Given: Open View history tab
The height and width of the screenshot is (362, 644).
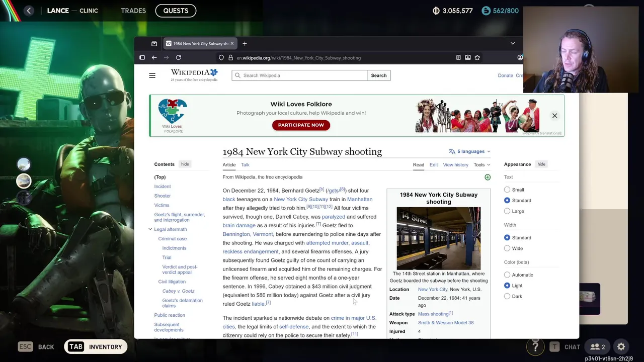Looking at the screenshot, I should coord(455,165).
